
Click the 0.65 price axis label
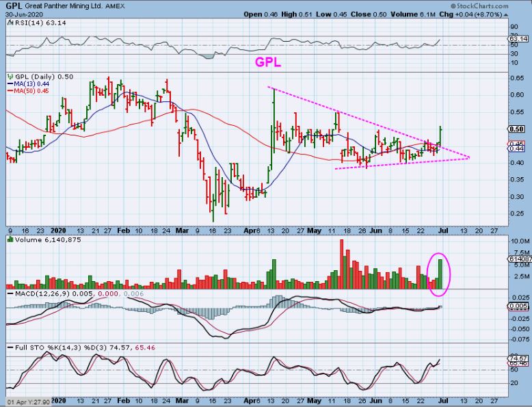pyautogui.click(x=517, y=78)
